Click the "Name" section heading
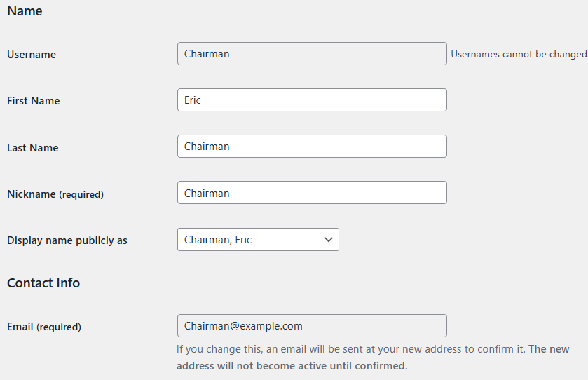This screenshot has height=380, width=588. pos(25,11)
